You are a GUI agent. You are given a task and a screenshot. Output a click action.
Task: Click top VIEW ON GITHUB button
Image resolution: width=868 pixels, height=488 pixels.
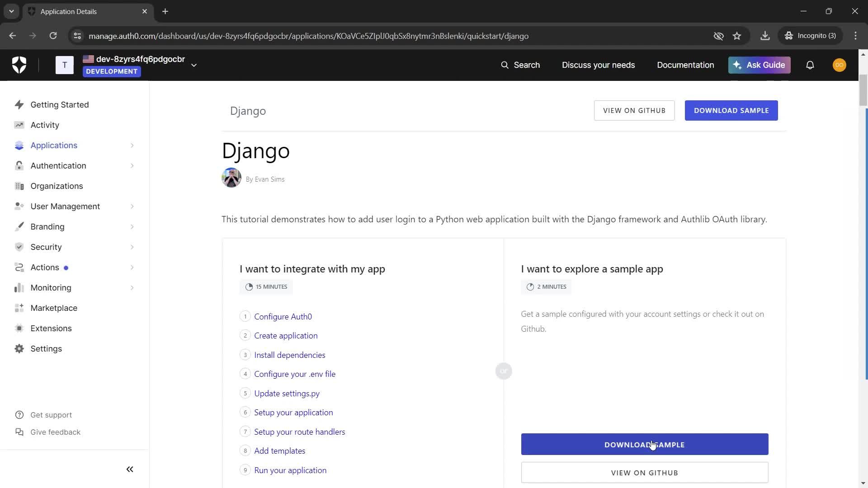coord(634,111)
